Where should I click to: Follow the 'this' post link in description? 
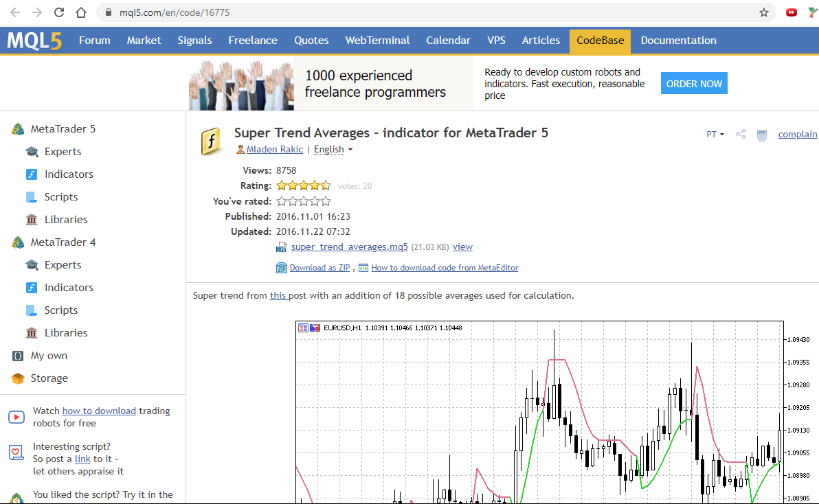pos(278,296)
